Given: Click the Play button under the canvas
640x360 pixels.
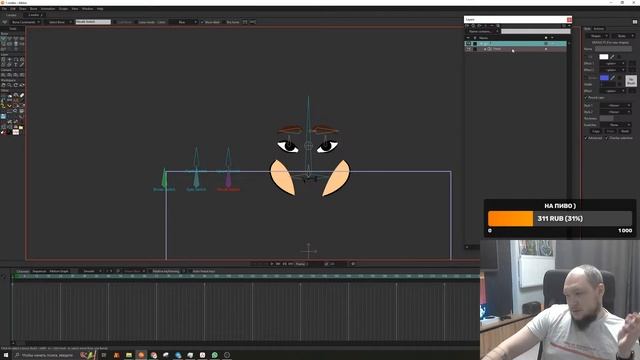Looking at the screenshot, I should click(x=272, y=264).
